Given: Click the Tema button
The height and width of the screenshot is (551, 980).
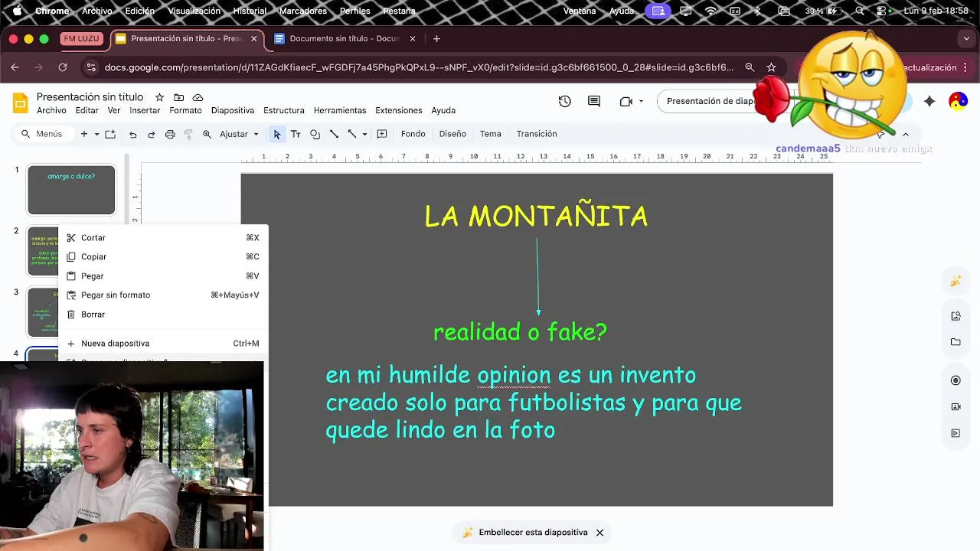Looking at the screenshot, I should [x=491, y=134].
